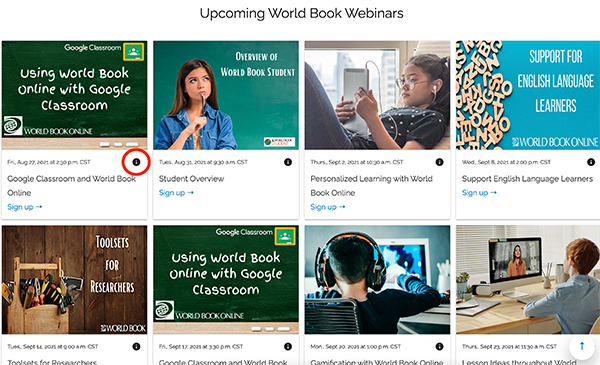The width and height of the screenshot is (600, 365).
Task: Sign up for Student Overview webinar
Action: click(x=176, y=193)
